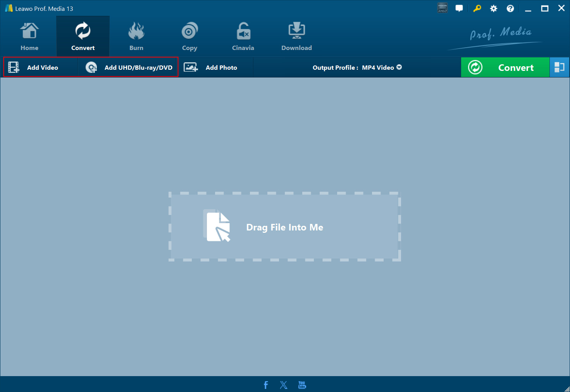Start conversion with the green Convert button
The image size is (570, 392).
[x=505, y=67]
